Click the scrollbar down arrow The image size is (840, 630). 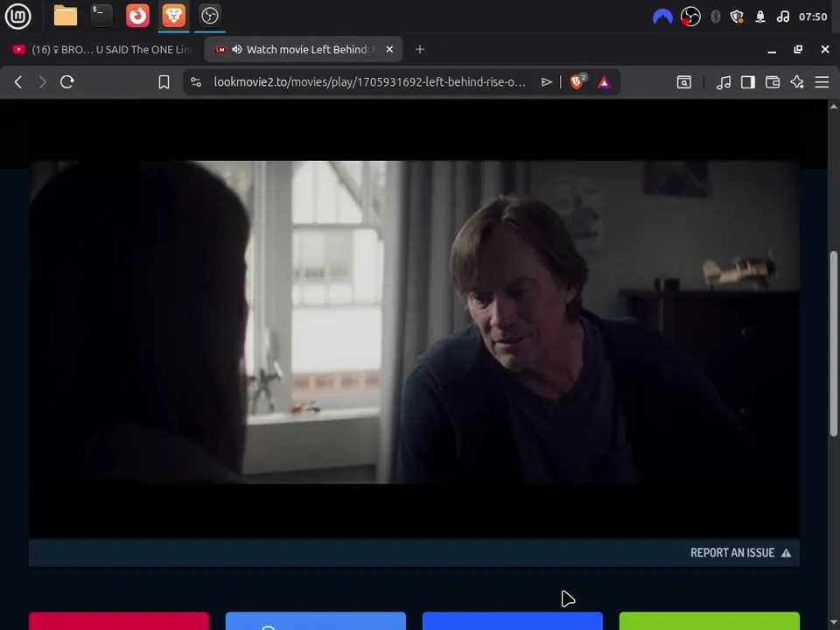tap(834, 623)
